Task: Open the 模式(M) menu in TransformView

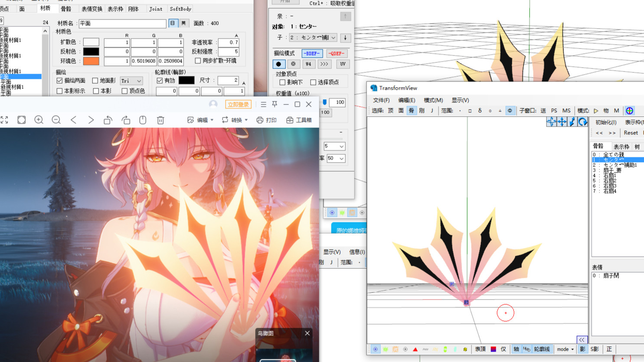Action: click(433, 100)
